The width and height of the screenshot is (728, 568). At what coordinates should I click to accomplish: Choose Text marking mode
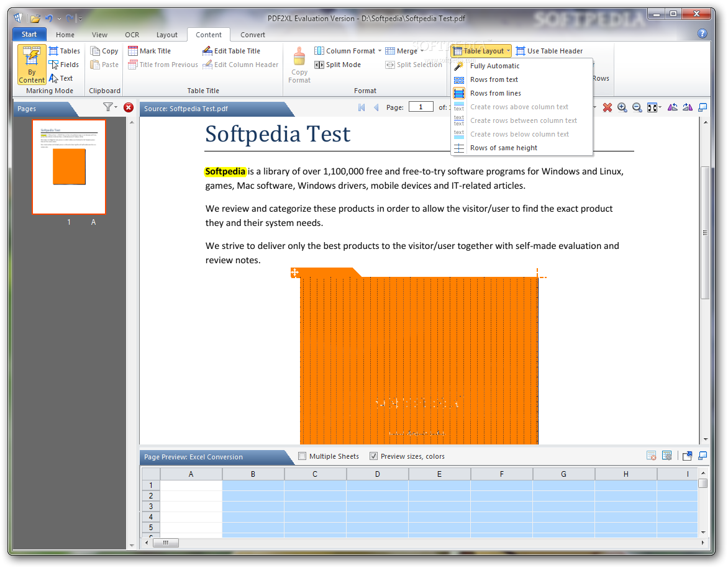pyautogui.click(x=61, y=78)
